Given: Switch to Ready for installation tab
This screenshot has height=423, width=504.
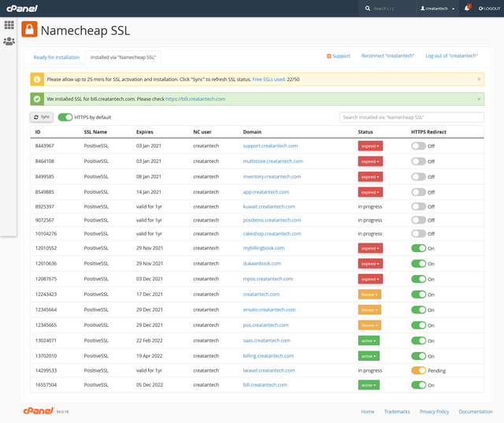Looking at the screenshot, I should (x=57, y=58).
